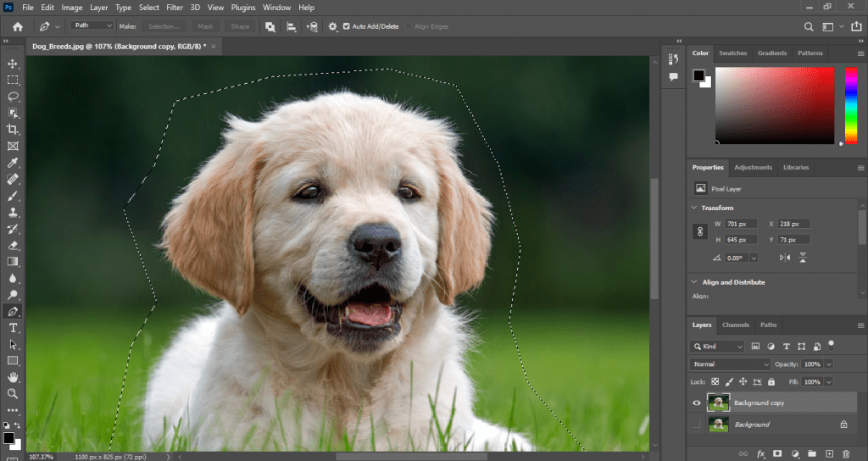Select the Object Selection tool
The image size is (868, 461).
click(x=13, y=114)
